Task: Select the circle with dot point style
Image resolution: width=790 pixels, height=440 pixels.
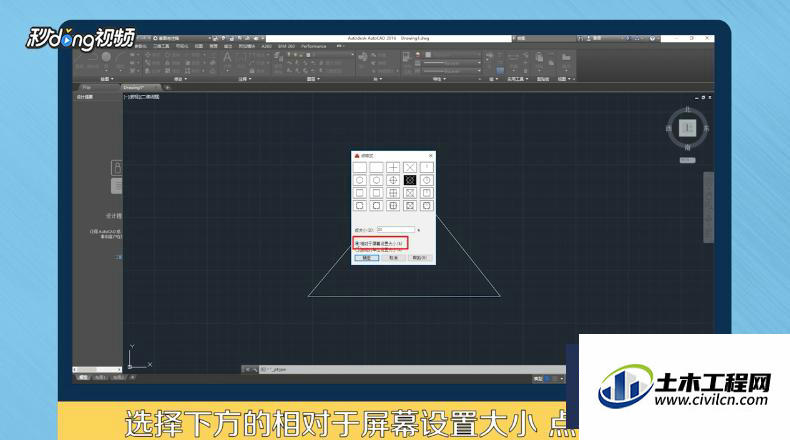Action: pyautogui.click(x=360, y=180)
